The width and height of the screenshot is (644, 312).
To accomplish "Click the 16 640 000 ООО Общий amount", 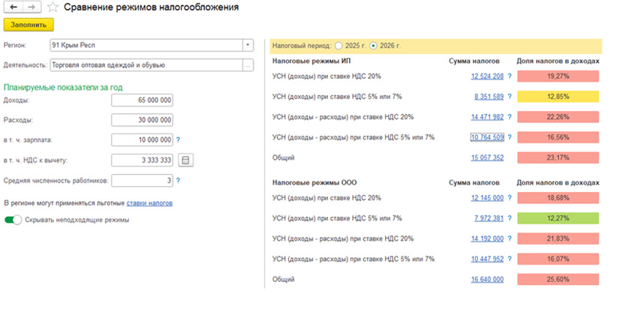I will tap(487, 280).
